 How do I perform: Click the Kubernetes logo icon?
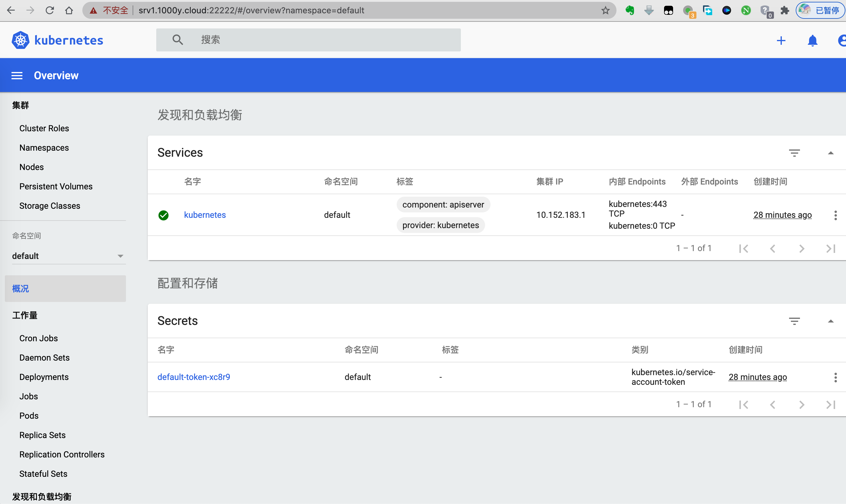tap(20, 40)
